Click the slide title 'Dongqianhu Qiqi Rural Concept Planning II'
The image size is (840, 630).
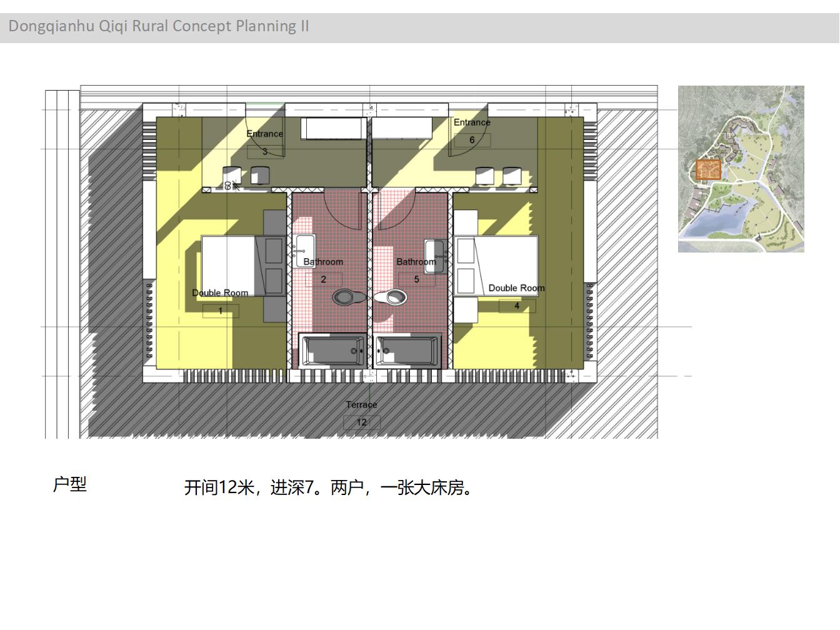coord(159,26)
